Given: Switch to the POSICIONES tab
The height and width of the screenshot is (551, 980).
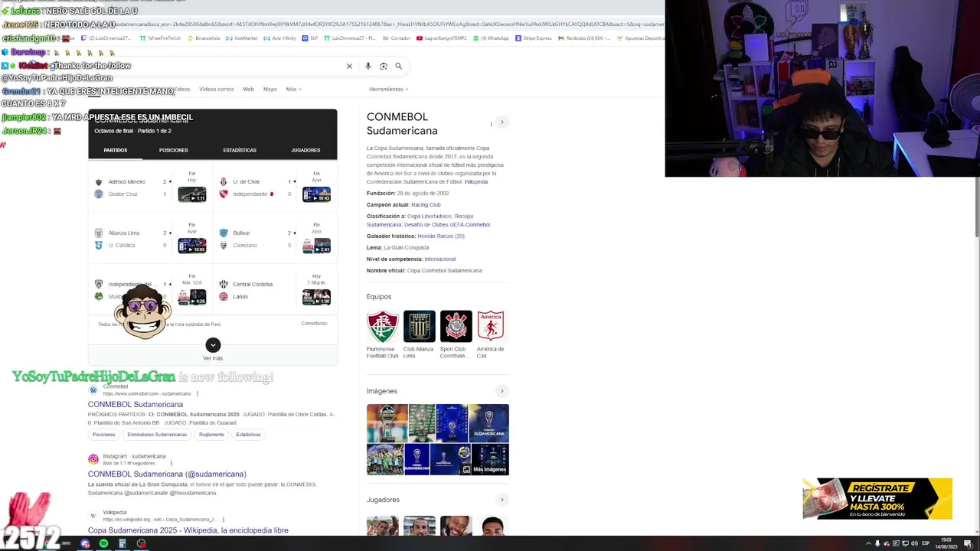Looking at the screenshot, I should point(174,150).
